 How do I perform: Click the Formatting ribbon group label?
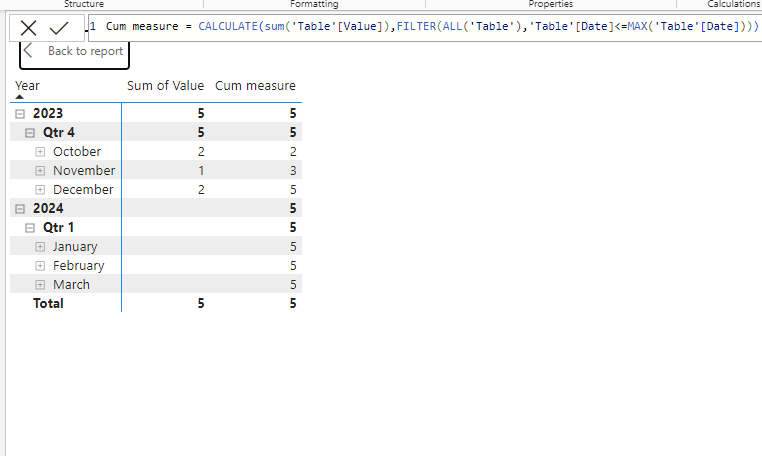click(314, 4)
